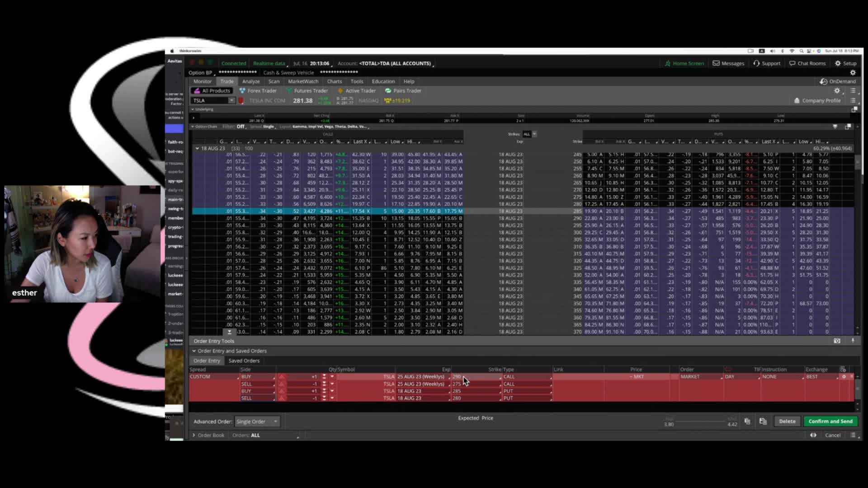
Task: Click the Setup gear icon
Action: pyautogui.click(x=838, y=63)
